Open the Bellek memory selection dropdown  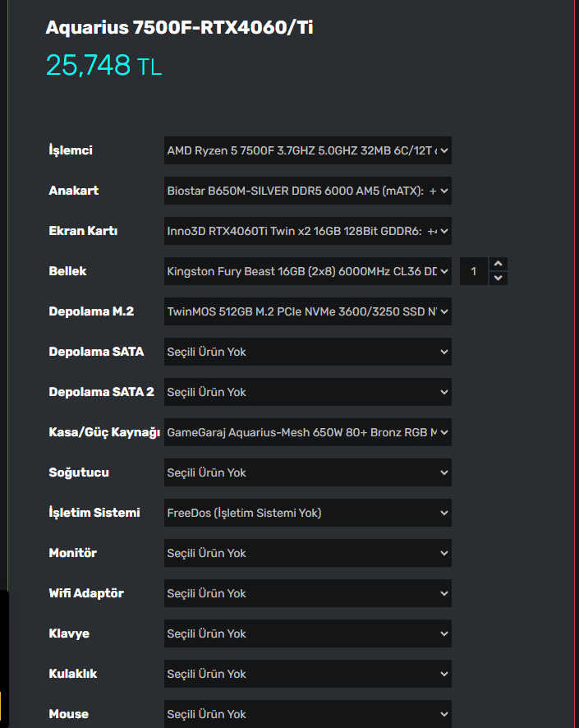(x=308, y=271)
